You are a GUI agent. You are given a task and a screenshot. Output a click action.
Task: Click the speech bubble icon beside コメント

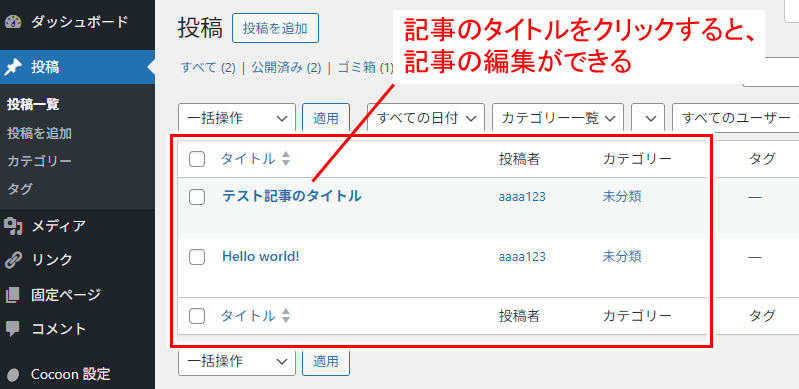coord(13,329)
